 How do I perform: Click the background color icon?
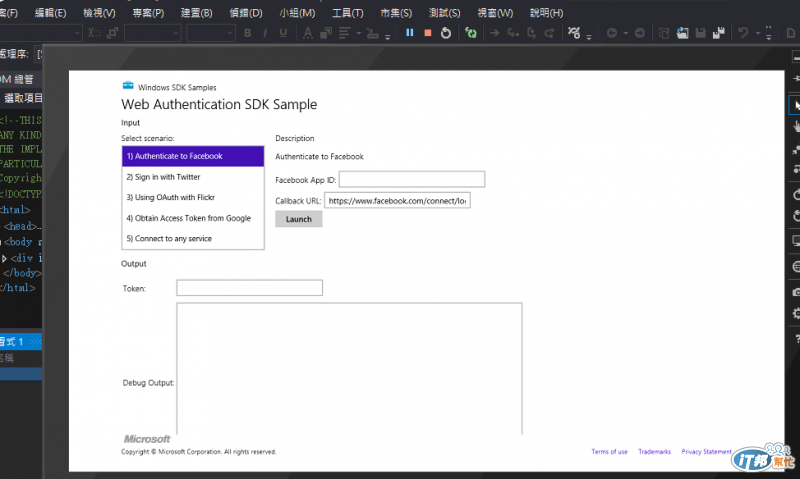point(326,33)
